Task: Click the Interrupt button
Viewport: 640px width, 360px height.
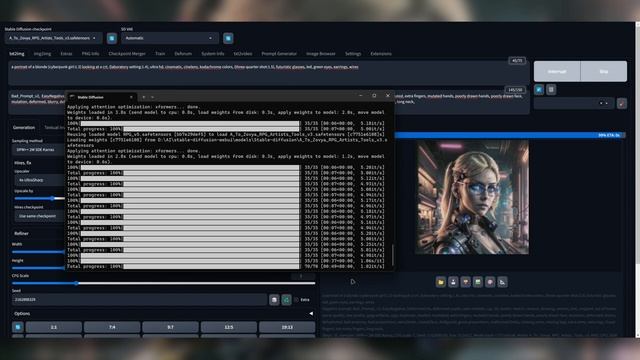Action: click(557, 71)
